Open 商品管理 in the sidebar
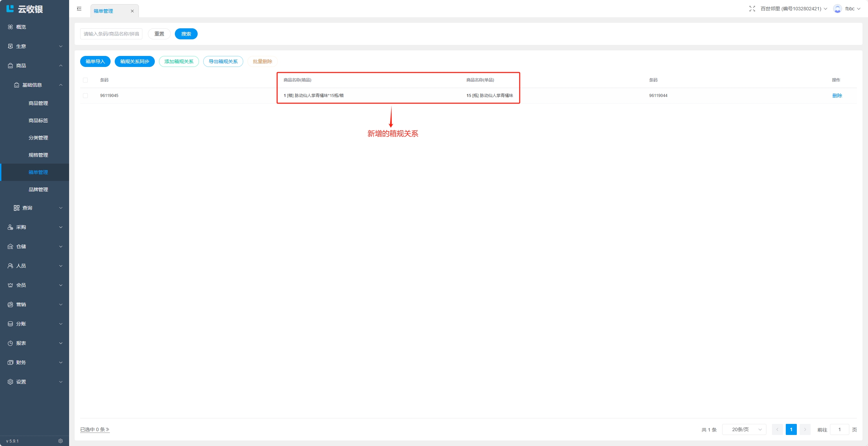 (38, 103)
